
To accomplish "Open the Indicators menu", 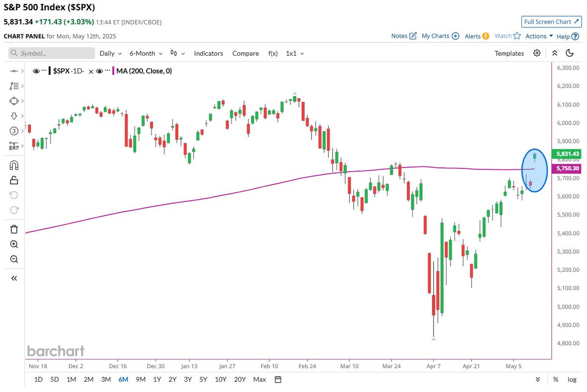I will pos(208,53).
